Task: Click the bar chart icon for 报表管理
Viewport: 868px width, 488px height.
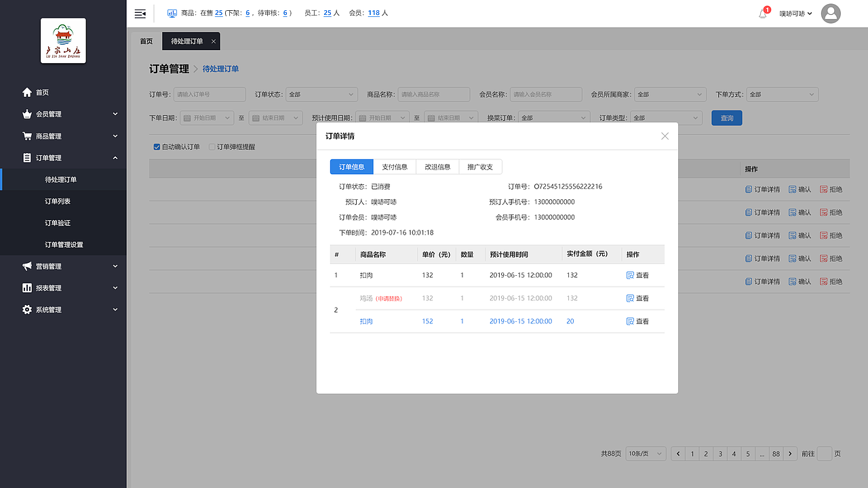Action: (27, 288)
